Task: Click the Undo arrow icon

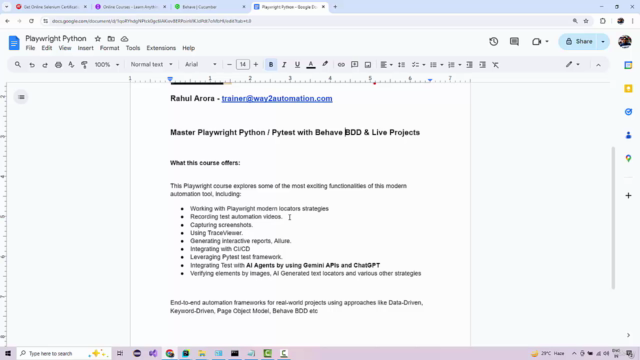Action: [x=31, y=64]
